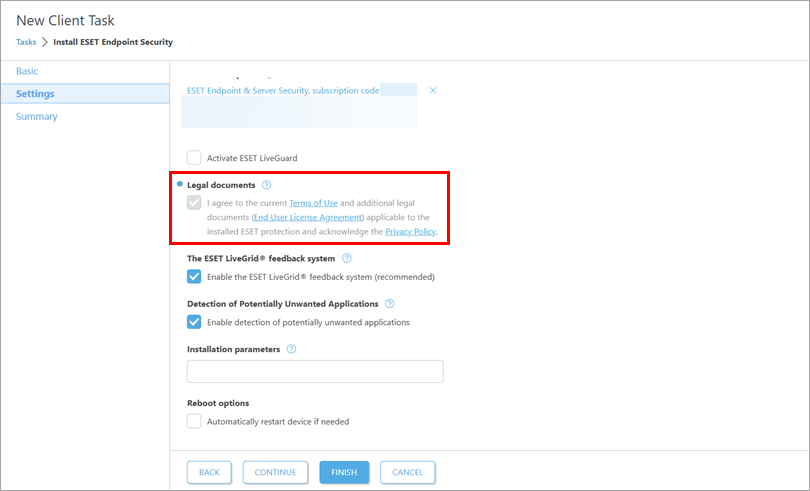
Task: Click help icon next to Installation parameters
Action: [x=292, y=349]
